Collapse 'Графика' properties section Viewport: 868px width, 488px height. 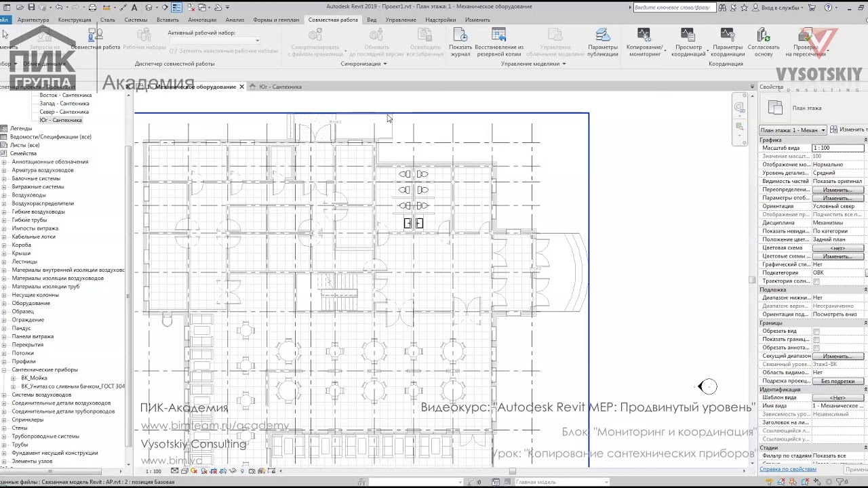tap(865, 140)
